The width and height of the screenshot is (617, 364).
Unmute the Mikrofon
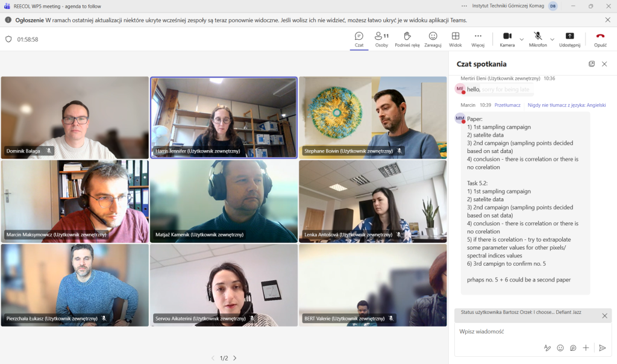pos(537,39)
